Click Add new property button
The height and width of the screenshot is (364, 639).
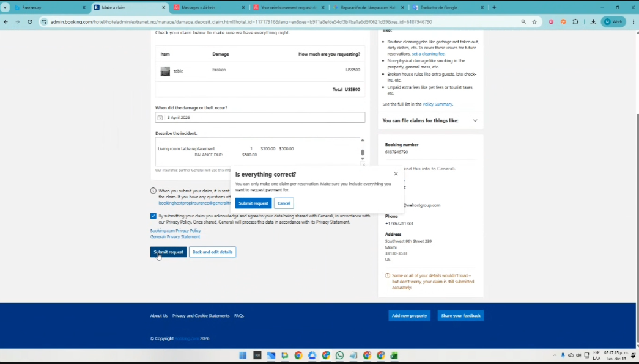(x=409, y=316)
